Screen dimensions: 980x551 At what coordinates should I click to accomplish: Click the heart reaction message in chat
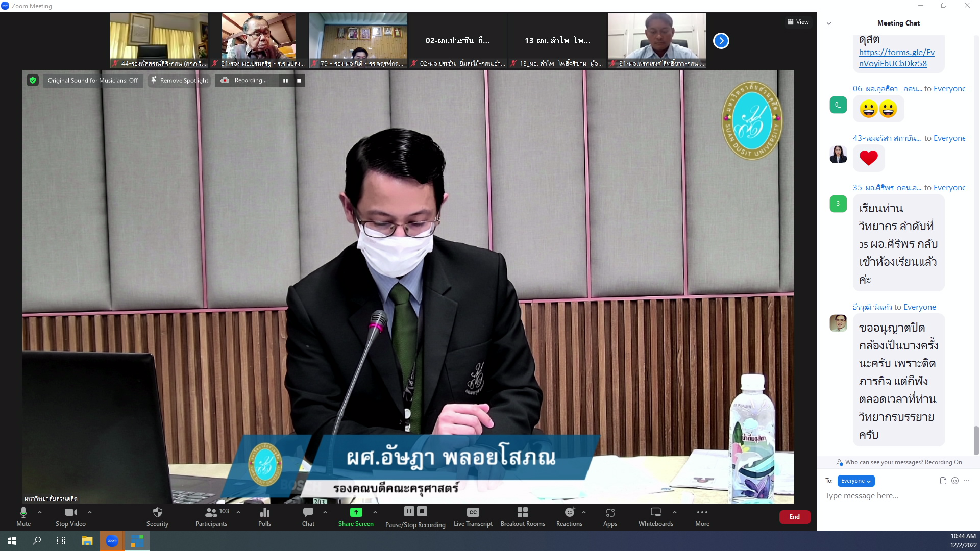(869, 158)
